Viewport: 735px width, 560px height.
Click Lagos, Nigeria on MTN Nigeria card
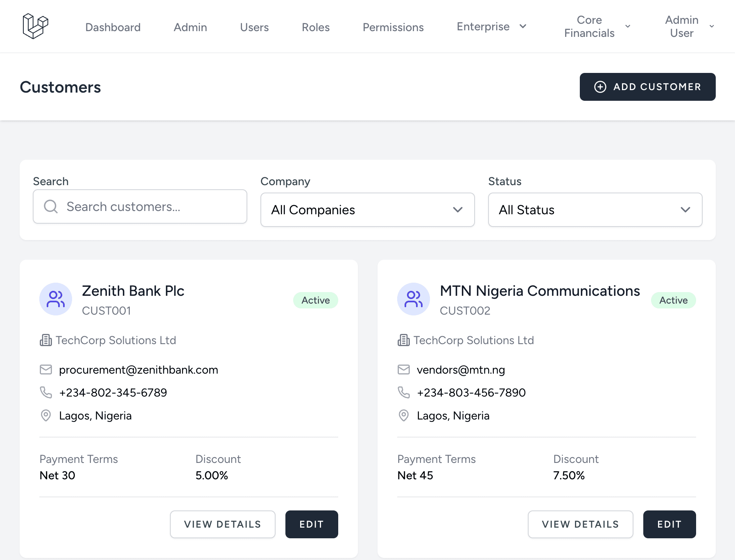coord(453,415)
